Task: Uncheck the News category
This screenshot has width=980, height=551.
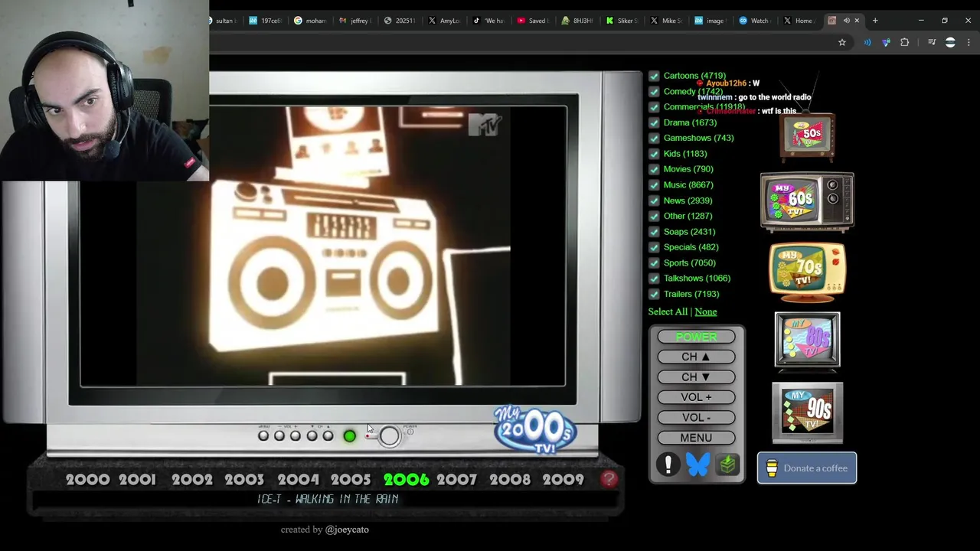Action: [x=654, y=201]
